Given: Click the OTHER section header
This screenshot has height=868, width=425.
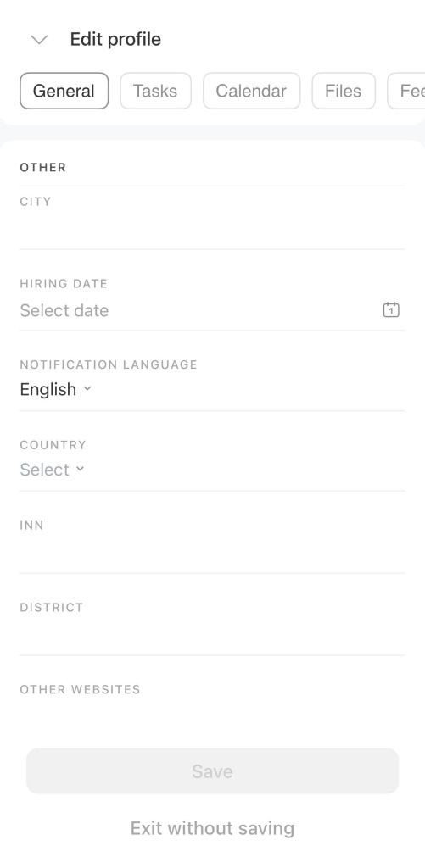Looking at the screenshot, I should tap(42, 167).
